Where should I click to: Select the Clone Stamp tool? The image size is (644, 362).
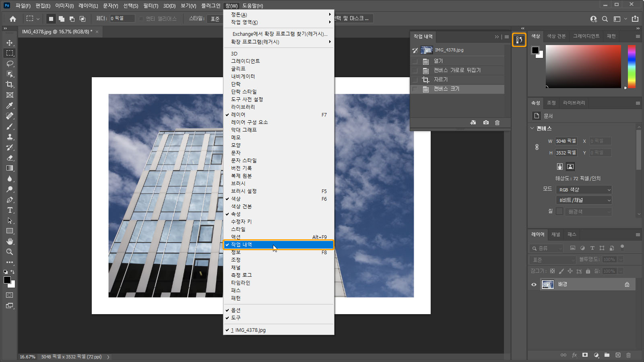click(10, 137)
